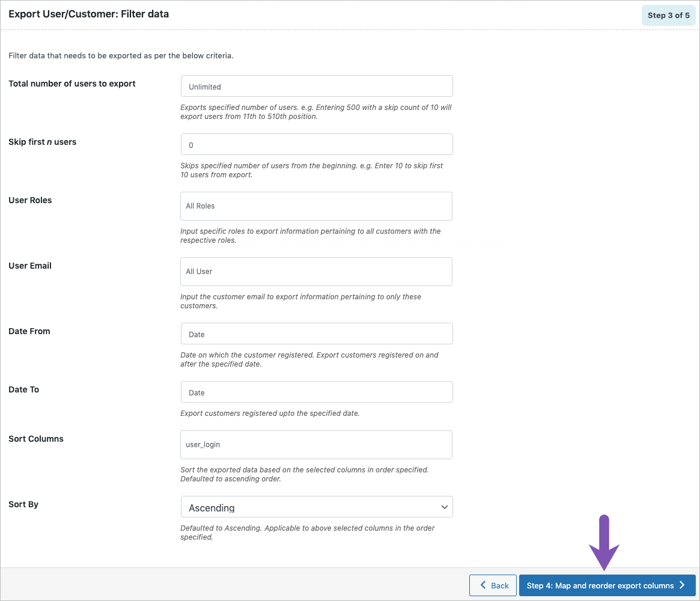Viewport: 700px width, 601px height.
Task: Click the Step 3 of 5 badge
Action: click(668, 15)
